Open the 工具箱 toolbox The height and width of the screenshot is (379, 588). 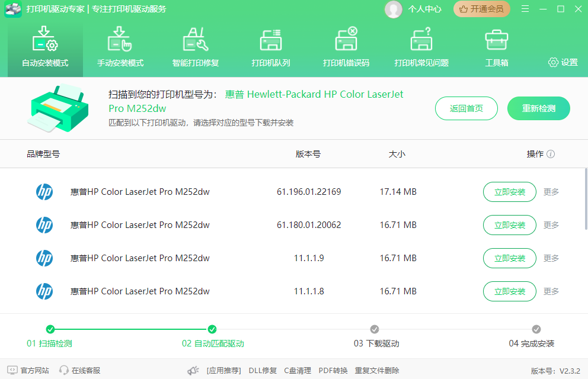(x=497, y=47)
